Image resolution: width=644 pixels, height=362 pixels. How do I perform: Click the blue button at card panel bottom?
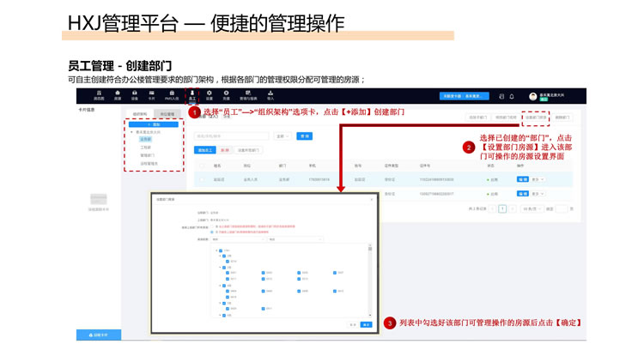pyautogui.click(x=99, y=335)
